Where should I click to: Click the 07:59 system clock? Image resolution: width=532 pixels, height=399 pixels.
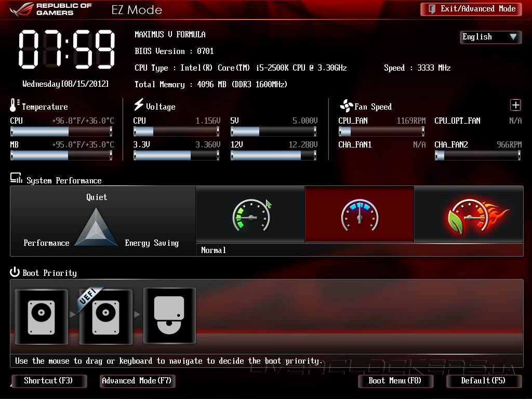click(67, 49)
